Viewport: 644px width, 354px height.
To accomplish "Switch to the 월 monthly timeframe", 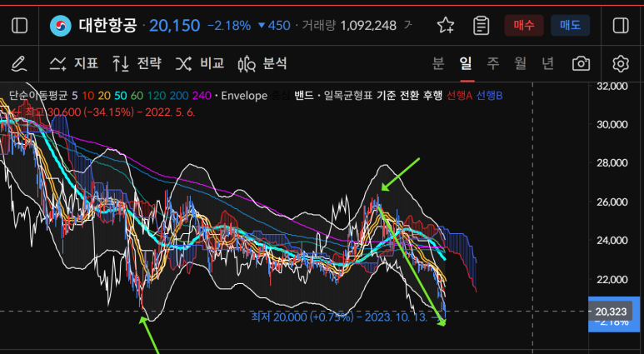I will pyautogui.click(x=521, y=63).
